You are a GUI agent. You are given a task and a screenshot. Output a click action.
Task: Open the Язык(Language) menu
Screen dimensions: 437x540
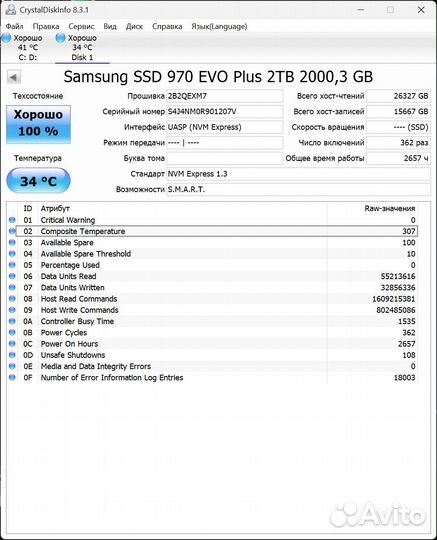tap(219, 27)
